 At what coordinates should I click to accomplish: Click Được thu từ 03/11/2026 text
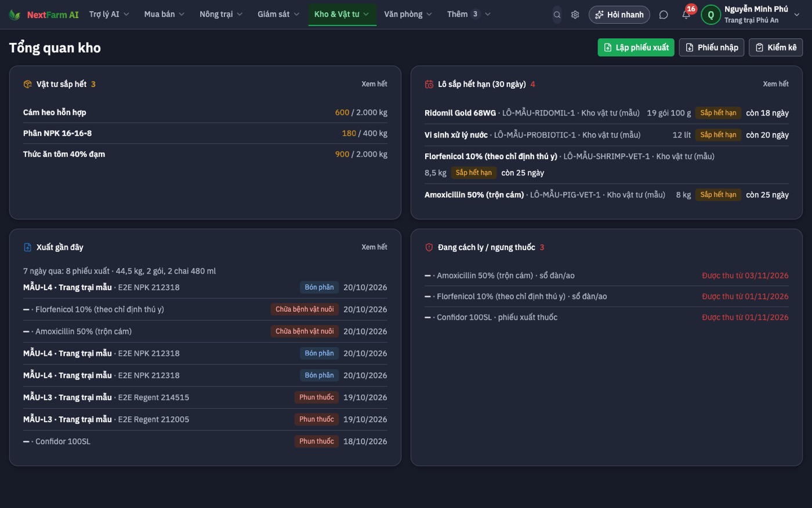(745, 276)
